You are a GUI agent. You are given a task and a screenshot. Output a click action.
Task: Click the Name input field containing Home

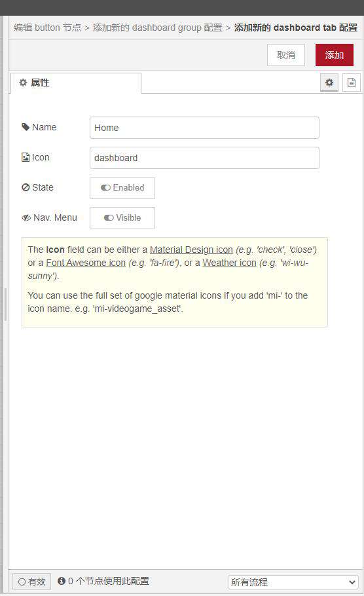click(204, 128)
